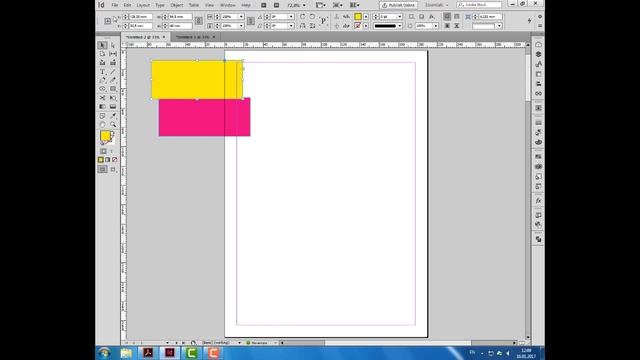Rotate 90 degrees clockwise button
The width and height of the screenshot is (640, 360).
(302, 16)
